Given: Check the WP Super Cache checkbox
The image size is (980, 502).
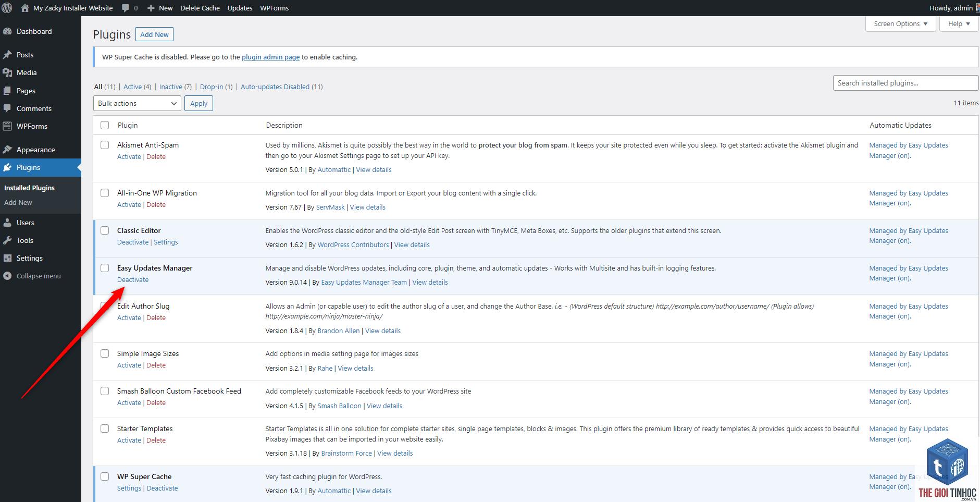Looking at the screenshot, I should [x=105, y=476].
